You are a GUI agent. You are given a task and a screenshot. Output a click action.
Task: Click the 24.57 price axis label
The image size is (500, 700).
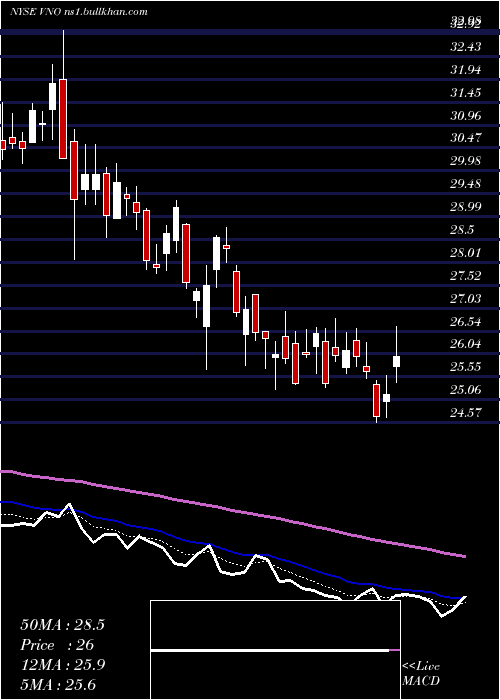(x=466, y=412)
